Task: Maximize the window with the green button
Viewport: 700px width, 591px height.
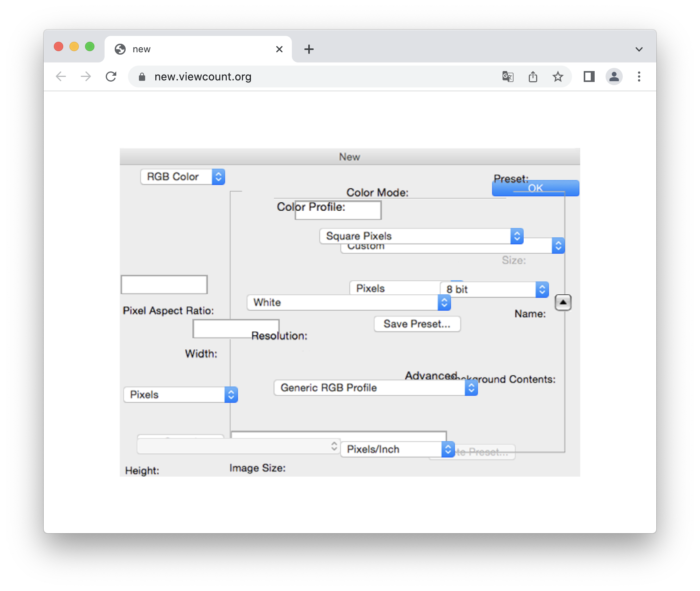Action: (x=90, y=46)
